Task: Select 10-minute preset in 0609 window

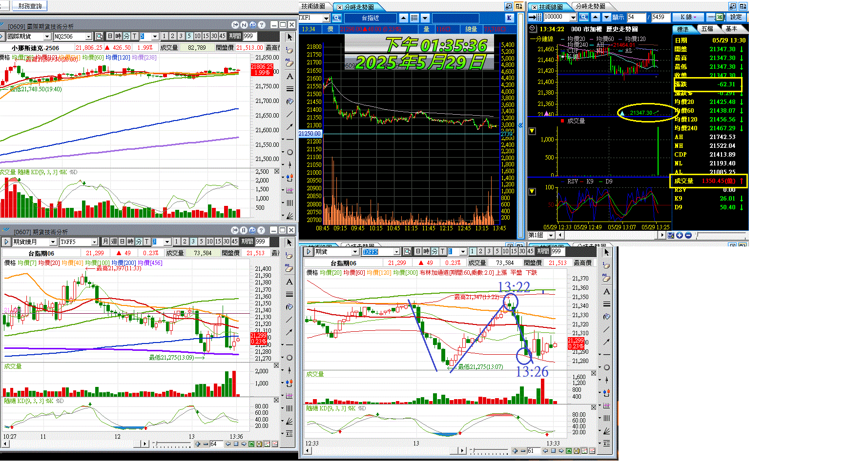Action: (197, 36)
